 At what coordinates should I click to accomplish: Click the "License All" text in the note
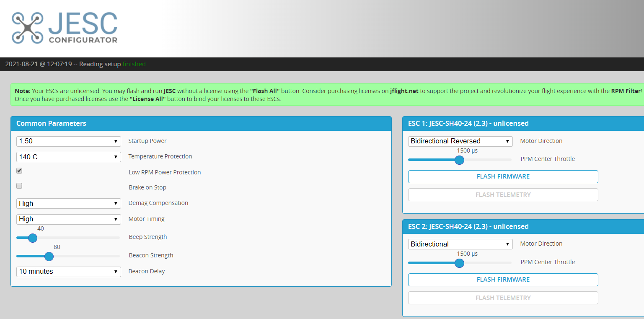[x=148, y=99]
